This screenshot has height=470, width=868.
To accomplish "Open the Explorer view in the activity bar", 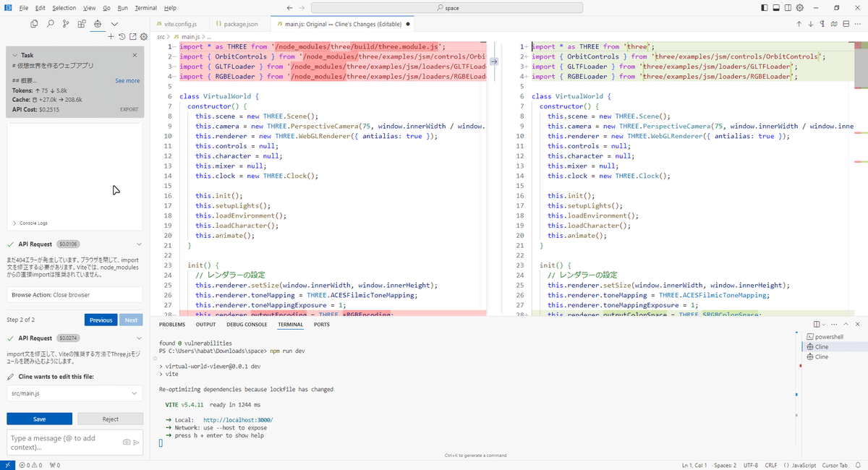I will point(34,24).
